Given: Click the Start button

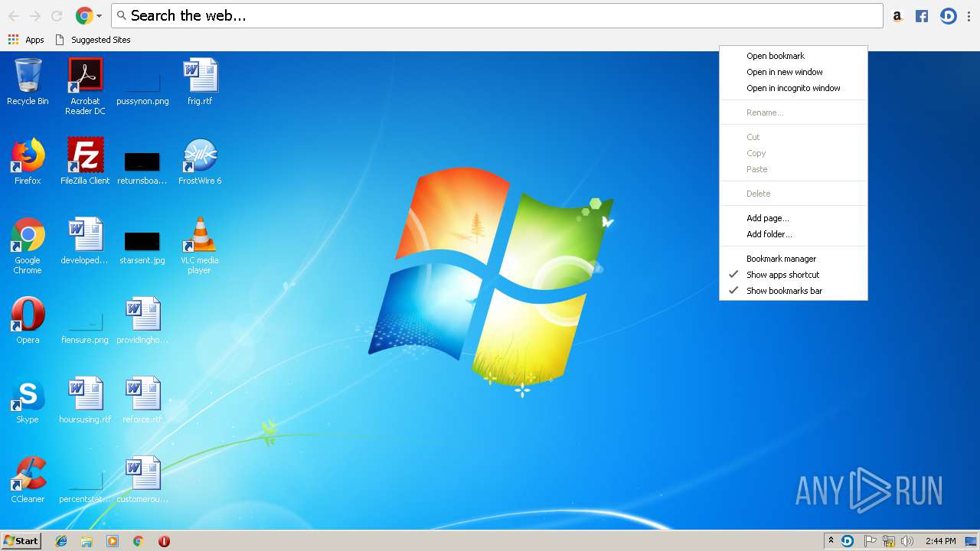Looking at the screenshot, I should tap(21, 541).
